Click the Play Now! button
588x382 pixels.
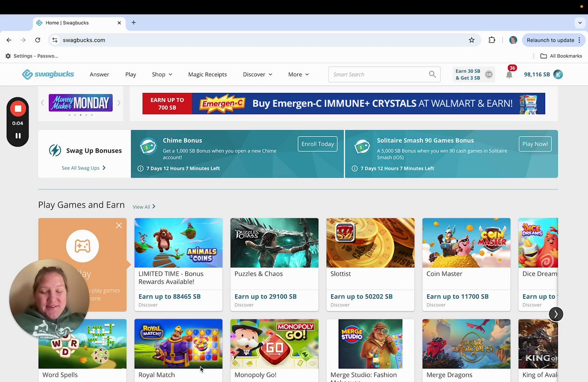(535, 144)
